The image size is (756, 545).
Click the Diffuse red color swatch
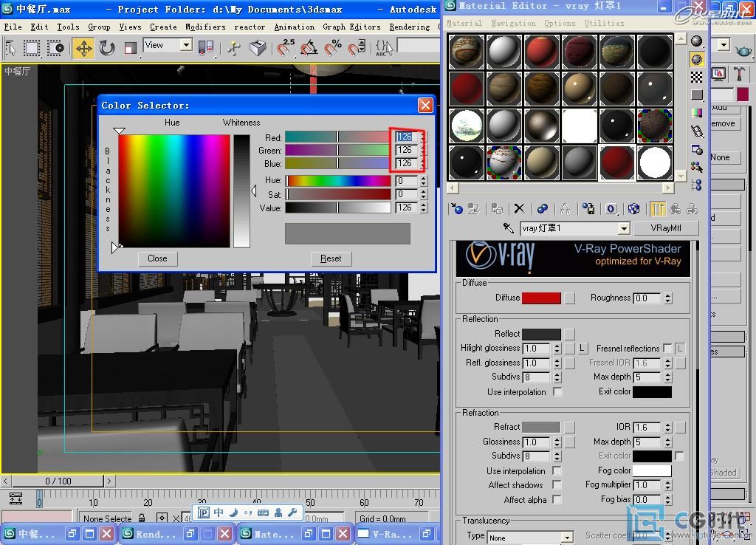click(541, 298)
